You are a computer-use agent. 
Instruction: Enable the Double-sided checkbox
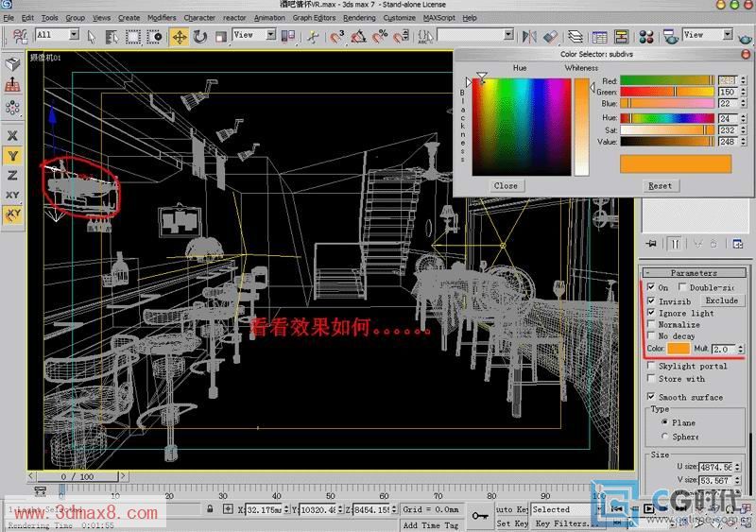(682, 287)
